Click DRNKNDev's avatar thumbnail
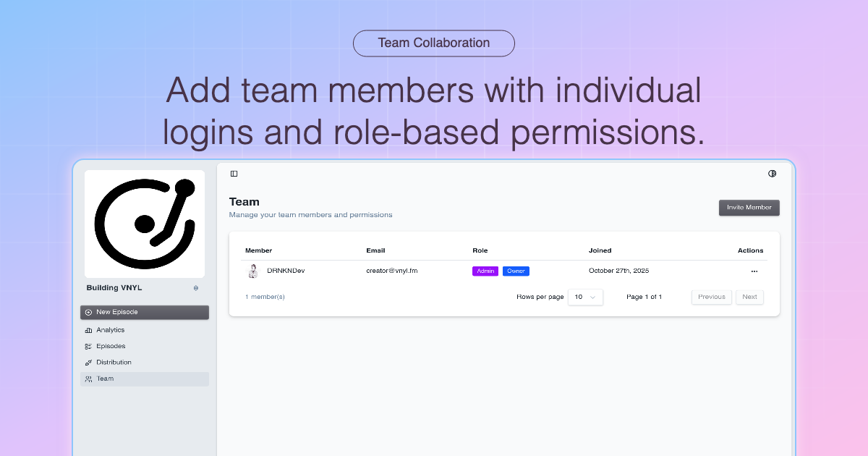868x456 pixels. [253, 271]
